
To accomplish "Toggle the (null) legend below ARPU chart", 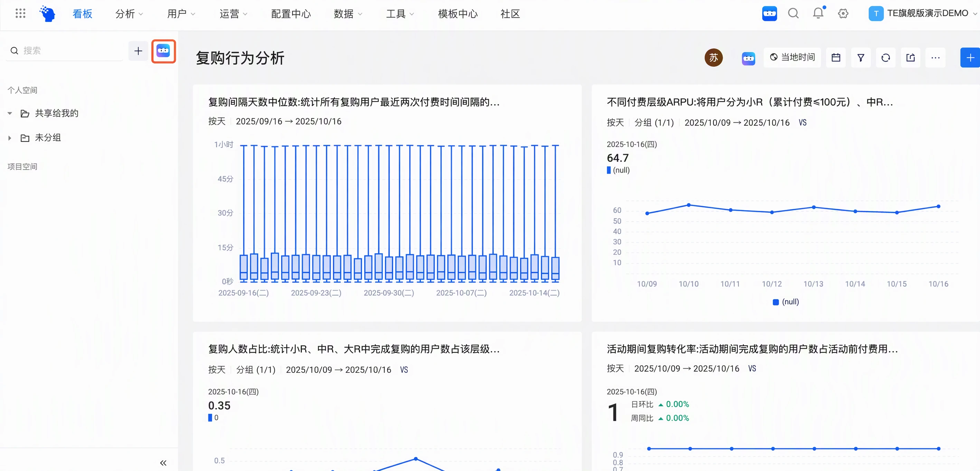I will pyautogui.click(x=785, y=302).
